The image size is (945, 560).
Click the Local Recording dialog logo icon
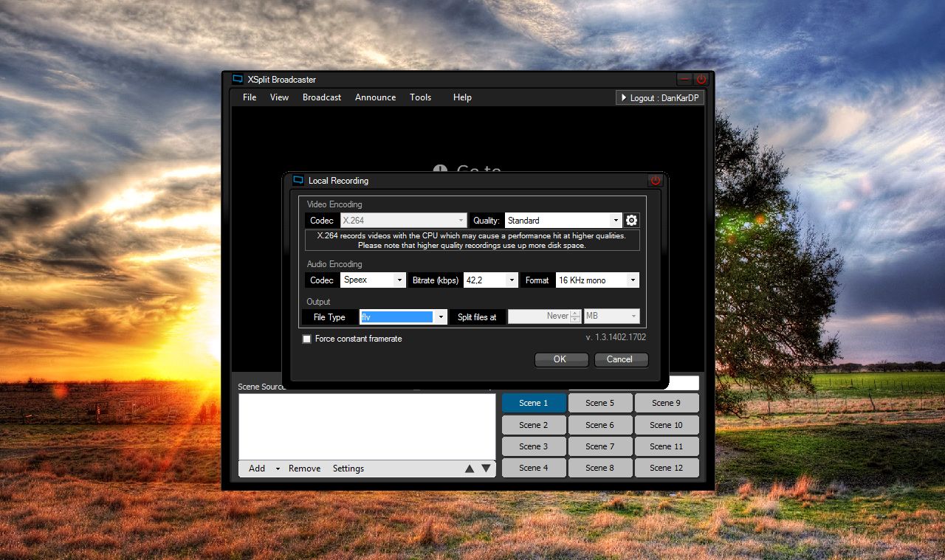[298, 180]
